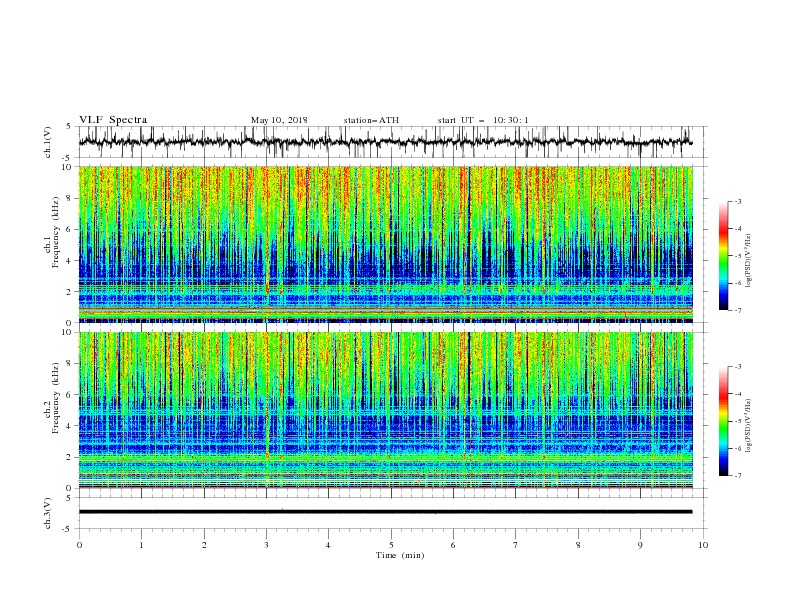792x612 pixels.
Task: Click the "ch.1 Frequency (kHz)" axis label
Action: click(x=52, y=230)
